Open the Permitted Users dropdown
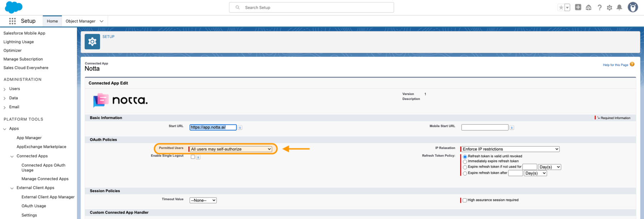The width and height of the screenshot is (644, 219). coord(231,149)
